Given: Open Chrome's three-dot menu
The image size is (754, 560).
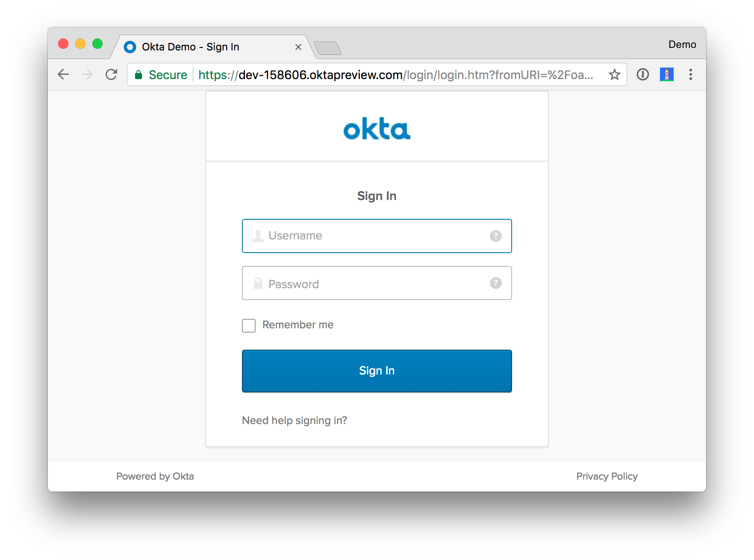Looking at the screenshot, I should point(690,74).
